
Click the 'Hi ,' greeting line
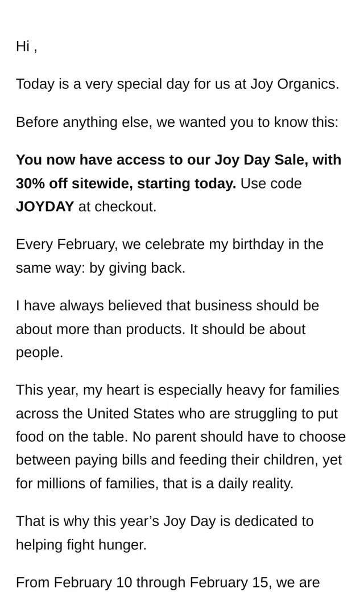(26, 47)
